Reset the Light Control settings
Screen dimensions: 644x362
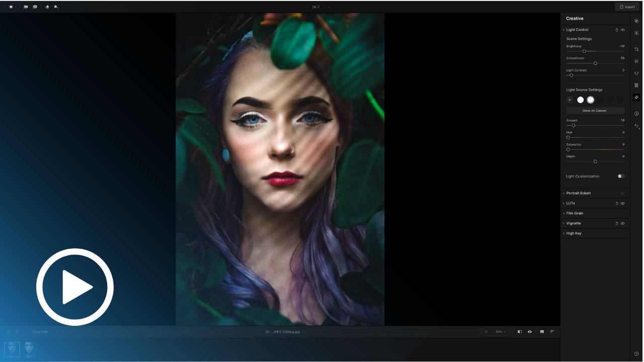point(617,30)
